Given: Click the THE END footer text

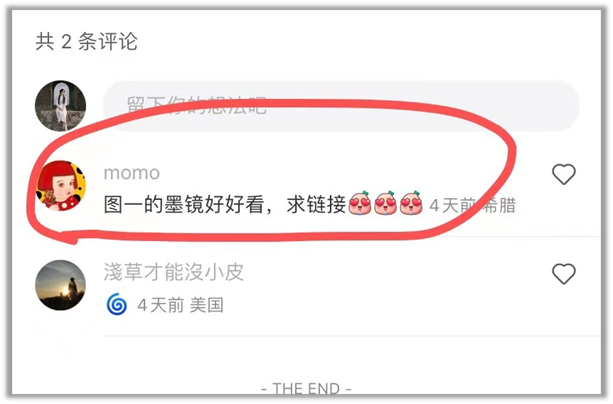Looking at the screenshot, I should (306, 388).
